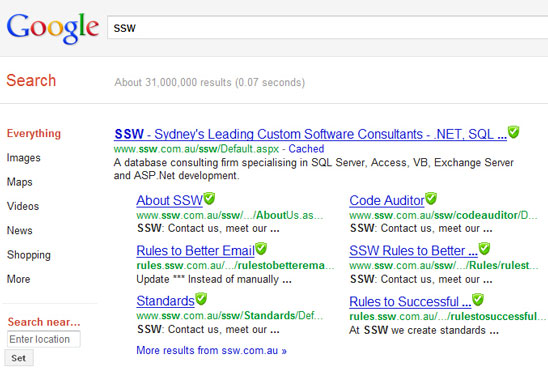Click the rules.ssw.com.au/.../rulestosuccessful URL text
Viewport: 548px width, 370px height.
tap(447, 317)
